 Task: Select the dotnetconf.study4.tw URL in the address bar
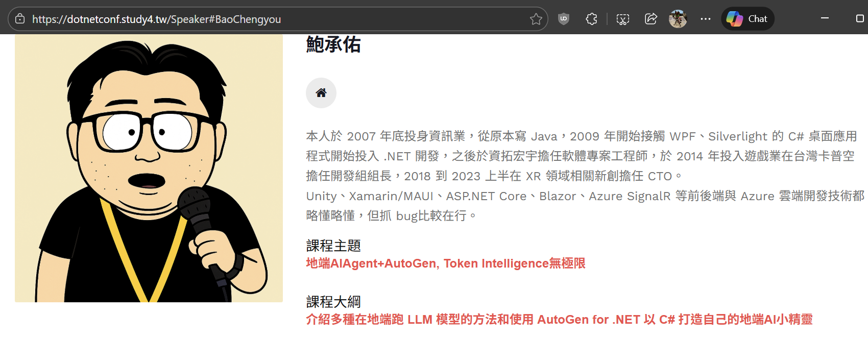pos(156,19)
